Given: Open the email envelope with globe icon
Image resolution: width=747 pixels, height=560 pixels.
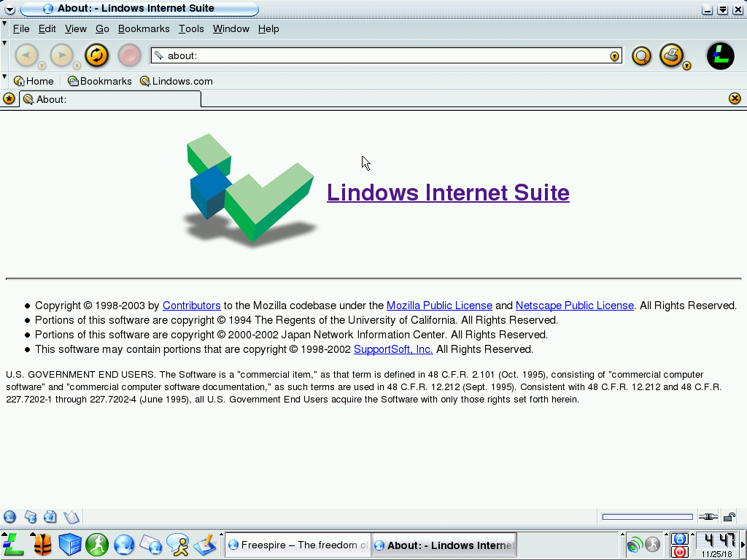Looking at the screenshot, I should (x=151, y=545).
